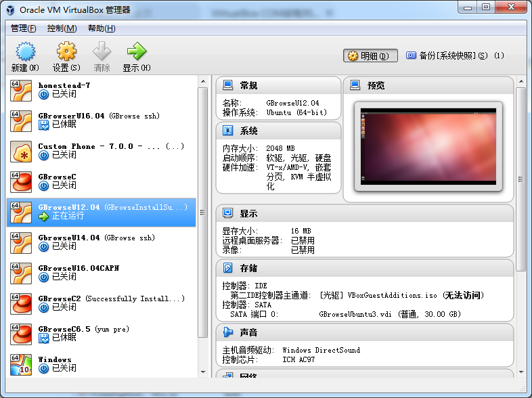This screenshot has height=398, width=532.
Task: Open the 显示 section header link
Action: (x=248, y=213)
